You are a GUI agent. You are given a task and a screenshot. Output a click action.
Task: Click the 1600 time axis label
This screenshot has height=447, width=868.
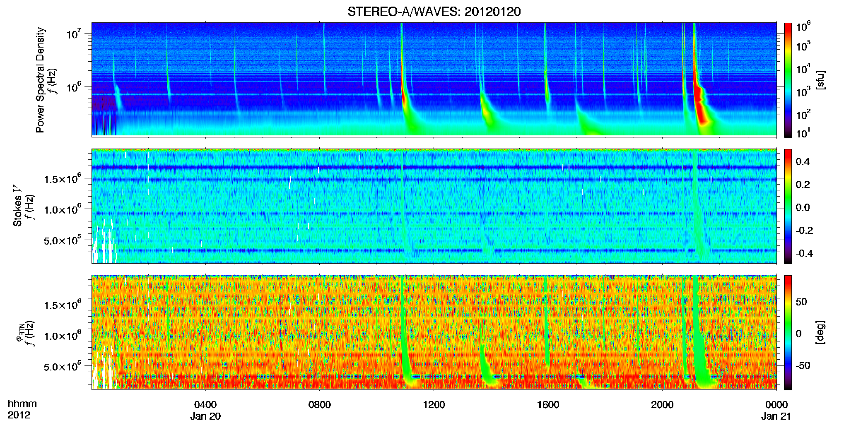click(x=548, y=404)
